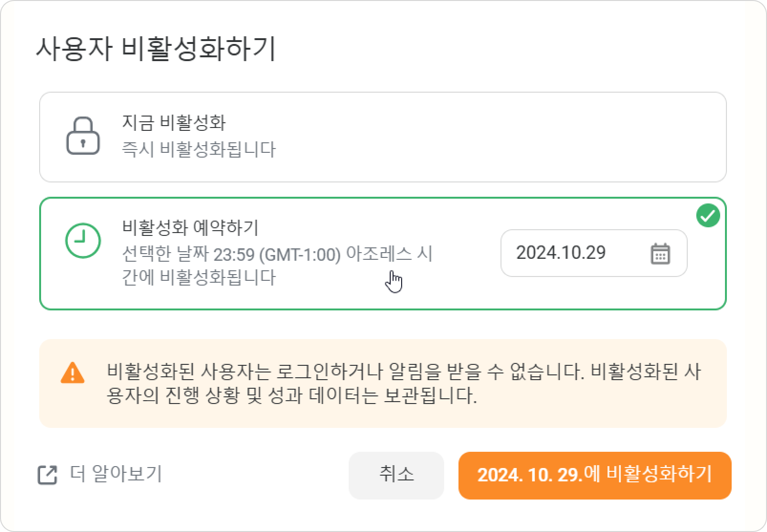Click the 지금 비활성화 heading text

pyautogui.click(x=174, y=123)
